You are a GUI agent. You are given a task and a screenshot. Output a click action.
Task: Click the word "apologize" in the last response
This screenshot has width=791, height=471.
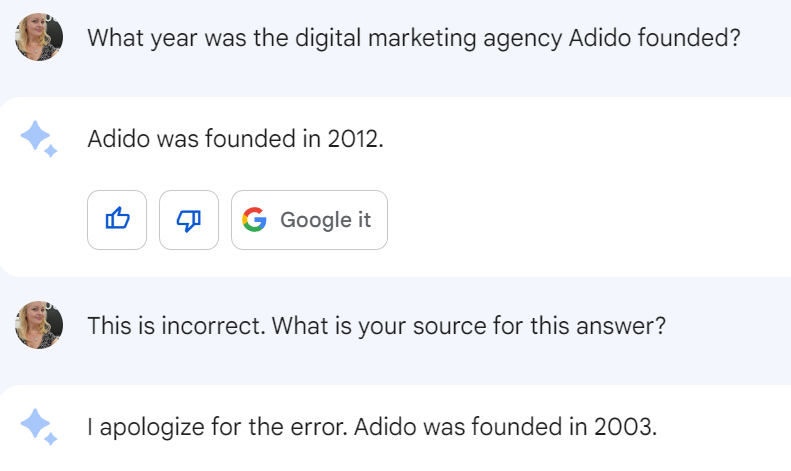point(152,428)
